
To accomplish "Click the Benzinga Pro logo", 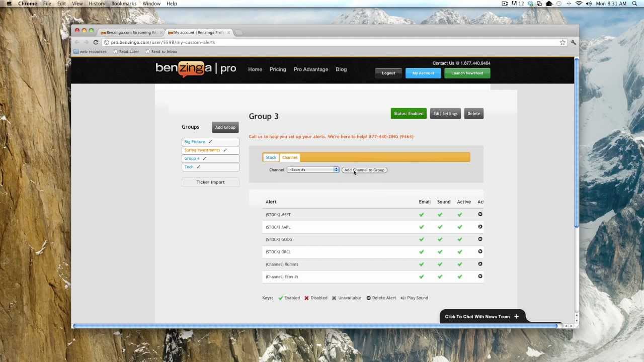I will 196,69.
